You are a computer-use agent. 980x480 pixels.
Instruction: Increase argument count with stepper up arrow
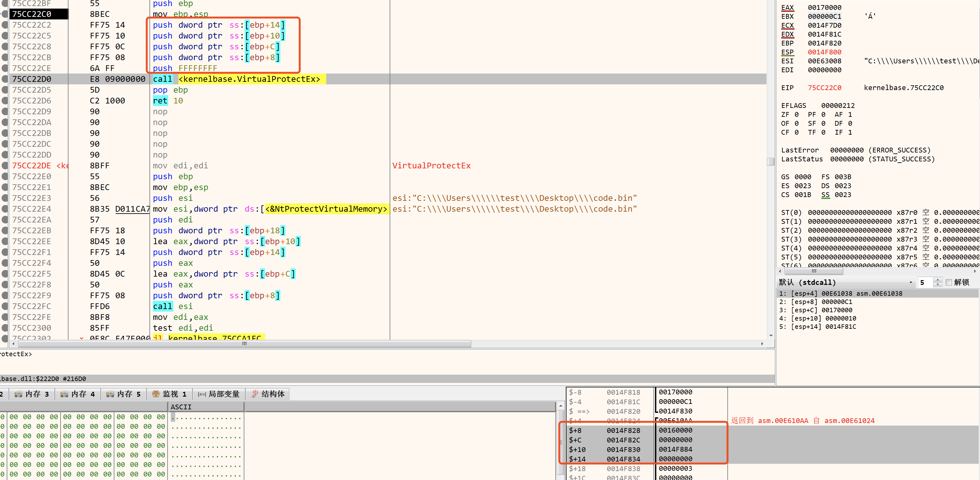click(x=938, y=280)
